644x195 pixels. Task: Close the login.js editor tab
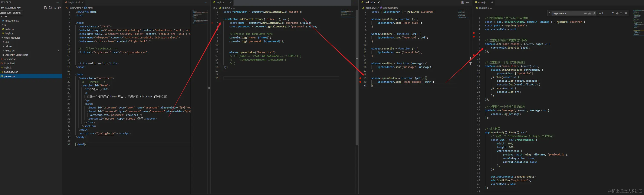pos(230,2)
